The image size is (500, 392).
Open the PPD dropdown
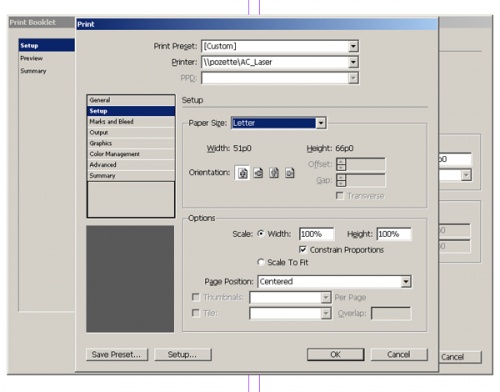[353, 78]
